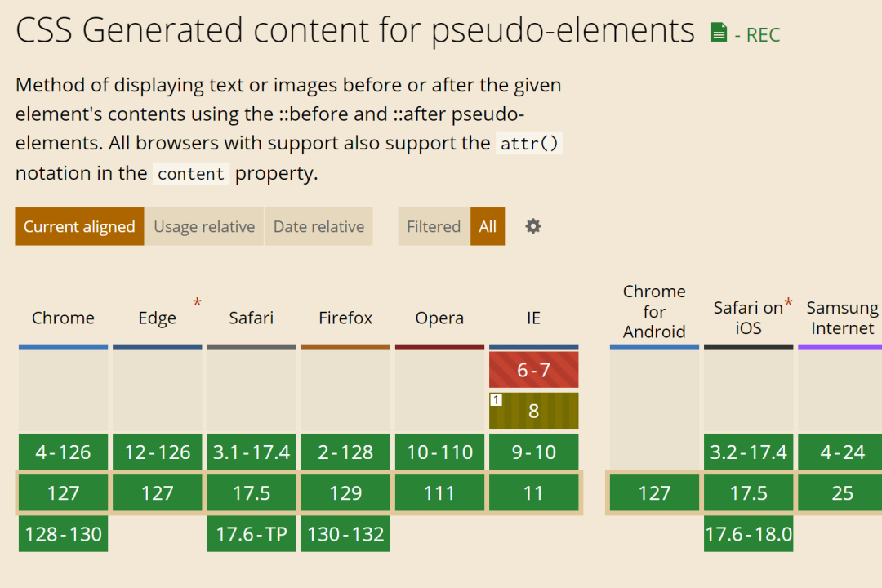The width and height of the screenshot is (882, 588).
Task: Select the Current aligned view
Action: pos(79,226)
